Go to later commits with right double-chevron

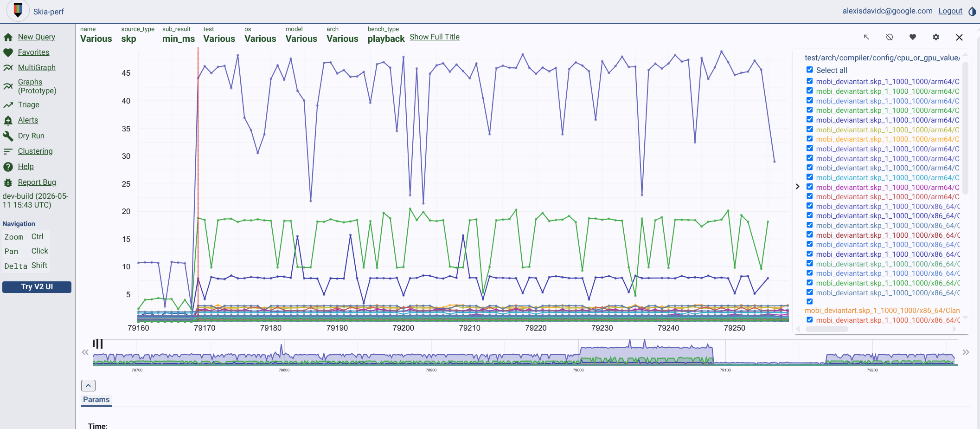tap(966, 352)
